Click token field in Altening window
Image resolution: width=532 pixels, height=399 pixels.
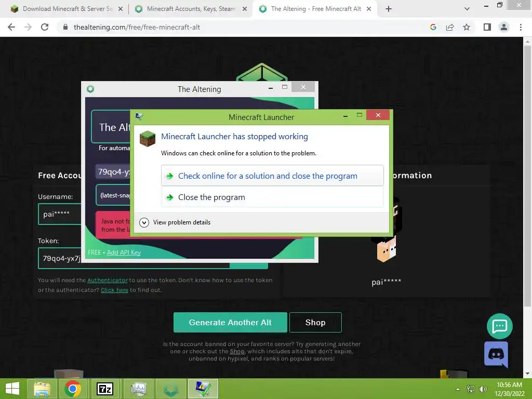pyautogui.click(x=113, y=171)
